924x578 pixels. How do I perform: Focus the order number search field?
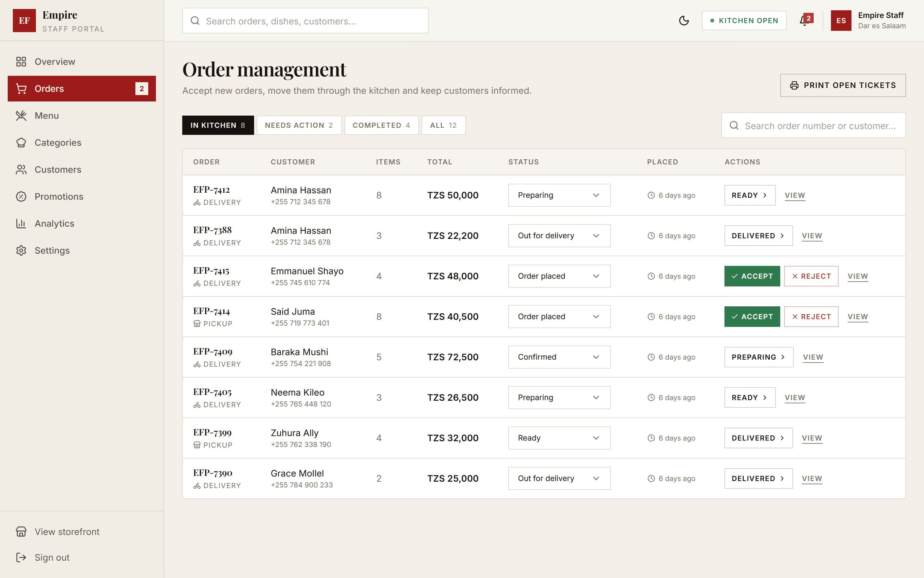(813, 125)
